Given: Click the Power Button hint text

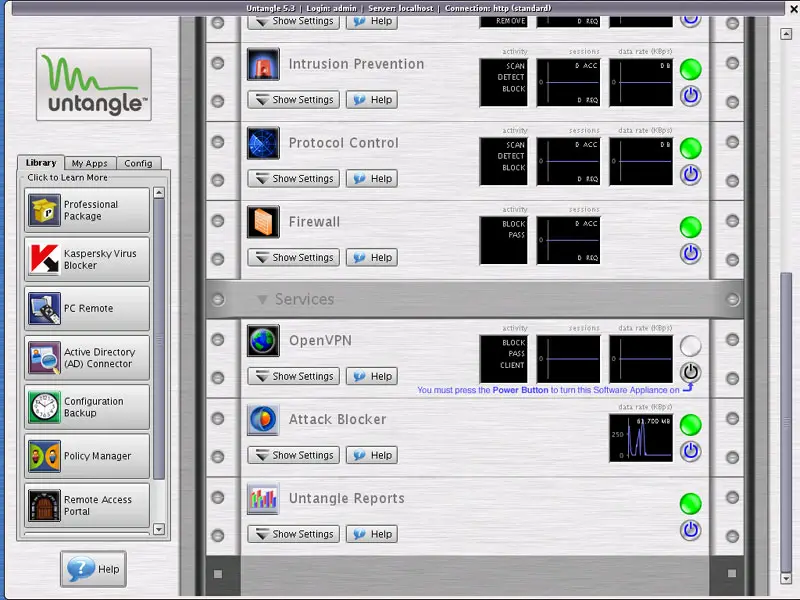Looking at the screenshot, I should (x=548, y=390).
